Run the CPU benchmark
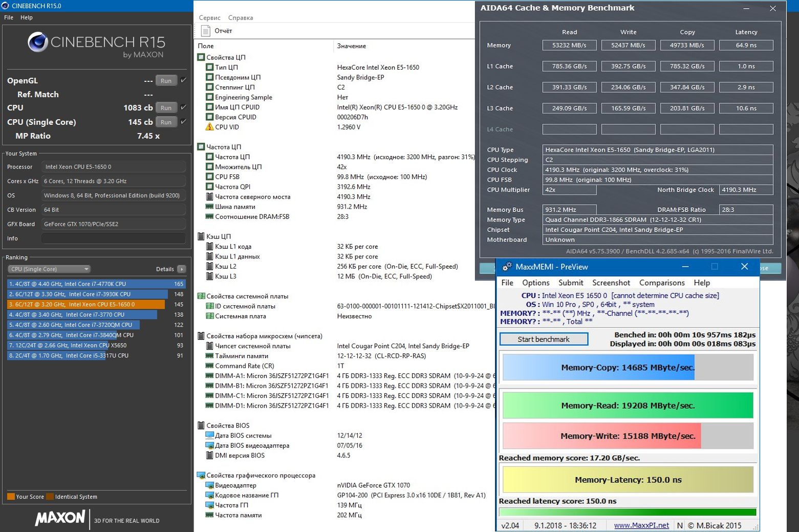Image resolution: width=799 pixels, height=532 pixels. coord(166,107)
